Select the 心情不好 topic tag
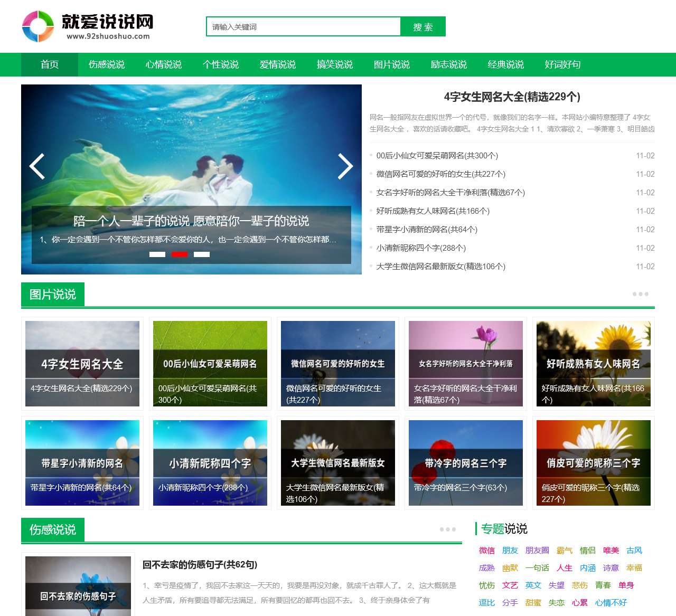The height and width of the screenshot is (616, 676). click(x=611, y=603)
